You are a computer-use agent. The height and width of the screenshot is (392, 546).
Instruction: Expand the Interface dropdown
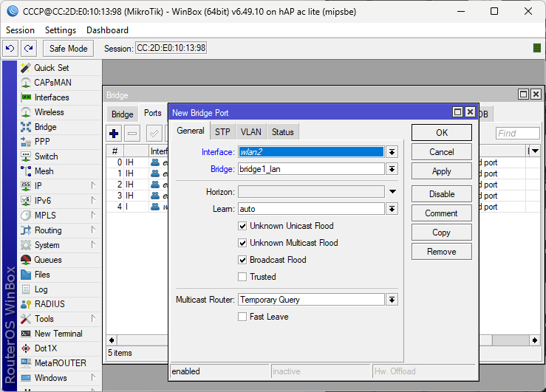pyautogui.click(x=392, y=152)
